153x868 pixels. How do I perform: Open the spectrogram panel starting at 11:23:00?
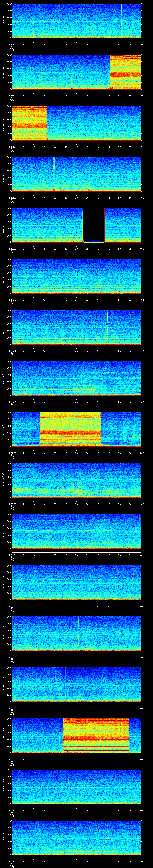click(x=76, y=480)
